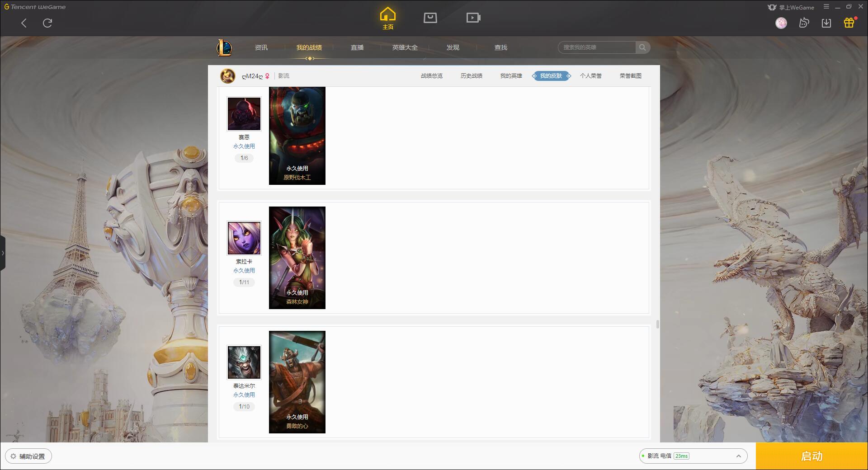Open 辅助设置 settings button

(x=28, y=456)
